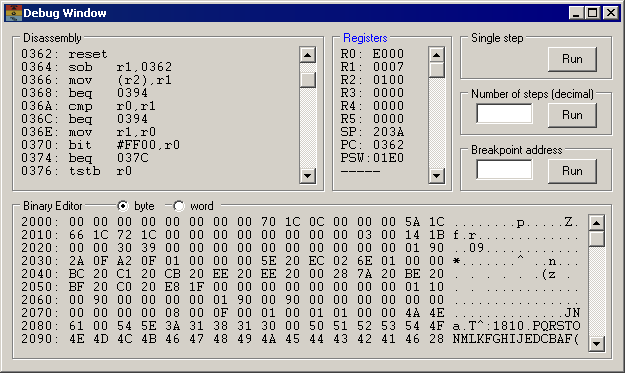The width and height of the screenshot is (625, 373).
Task: Select the byte radio button
Action: (123, 206)
